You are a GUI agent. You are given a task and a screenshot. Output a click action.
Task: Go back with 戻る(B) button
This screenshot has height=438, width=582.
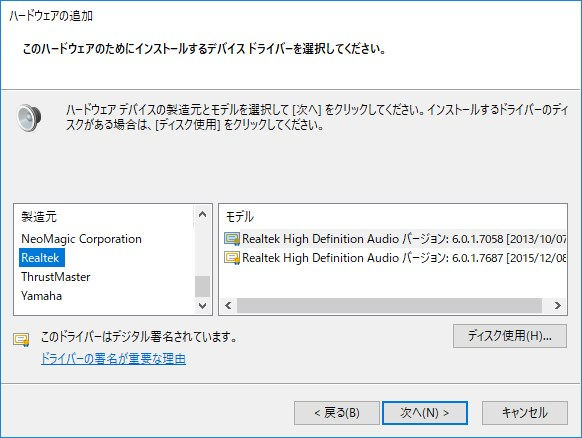coord(337,413)
